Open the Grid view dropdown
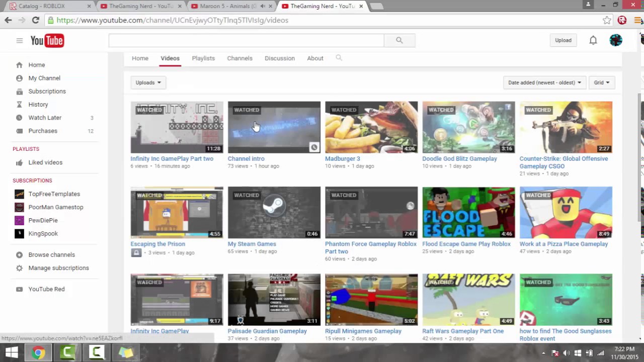The height and width of the screenshot is (362, 644). 601,82
